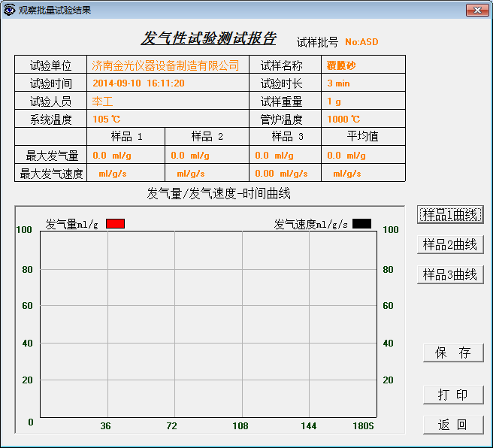The width and height of the screenshot is (493, 448).
Task: Select the company name 济南金光仪器设备制造有限公司
Action: [165, 65]
